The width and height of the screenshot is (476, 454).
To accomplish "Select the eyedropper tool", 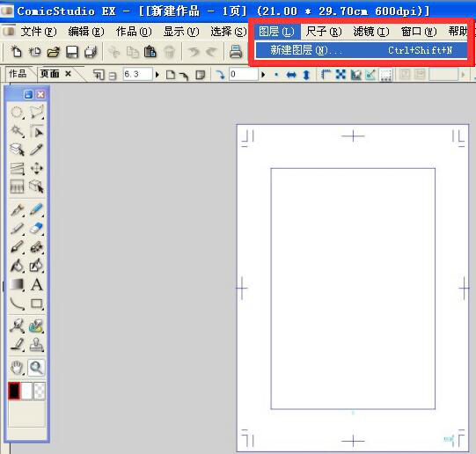I will click(x=37, y=150).
